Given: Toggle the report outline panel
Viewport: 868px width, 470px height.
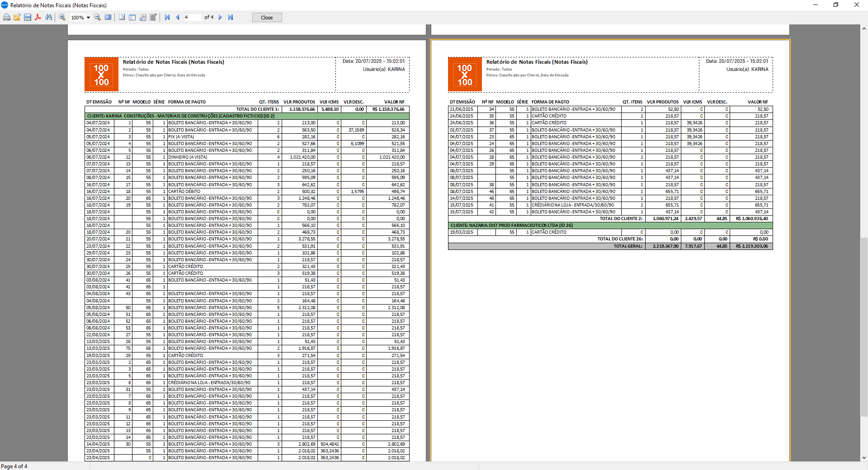Looking at the screenshot, I should 122,18.
